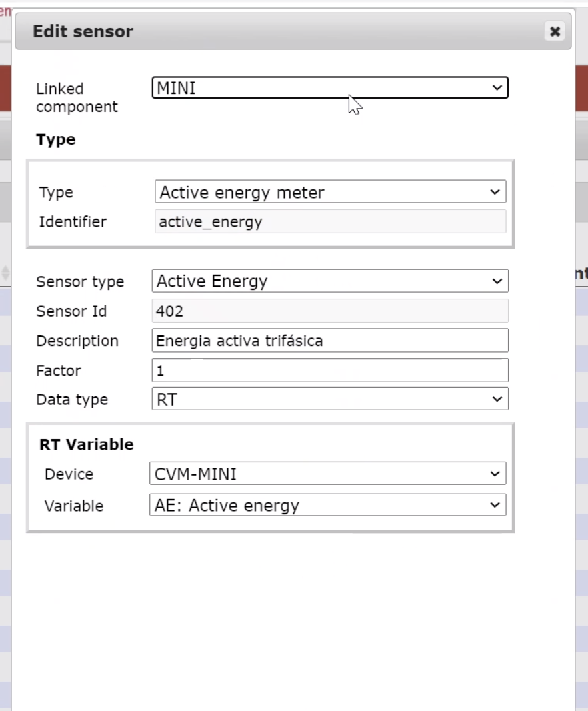Click the Sensor Id field showing 402
The width and height of the screenshot is (588, 711).
coord(330,311)
